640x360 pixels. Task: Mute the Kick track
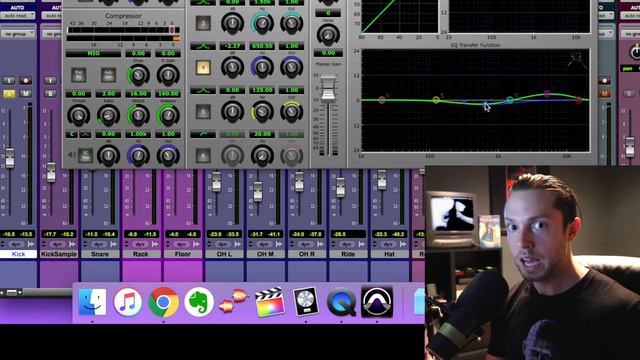point(25,93)
